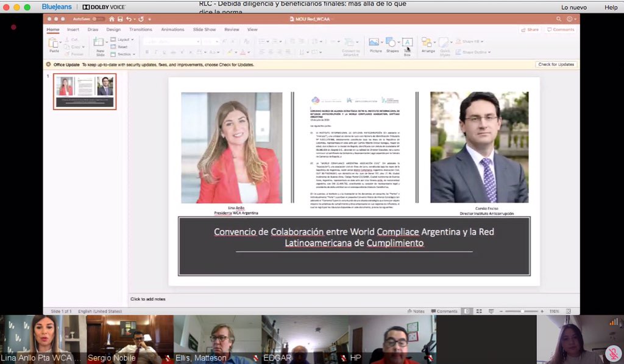Toggle Comments pane from status bar
The image size is (624, 364).
[x=444, y=311]
